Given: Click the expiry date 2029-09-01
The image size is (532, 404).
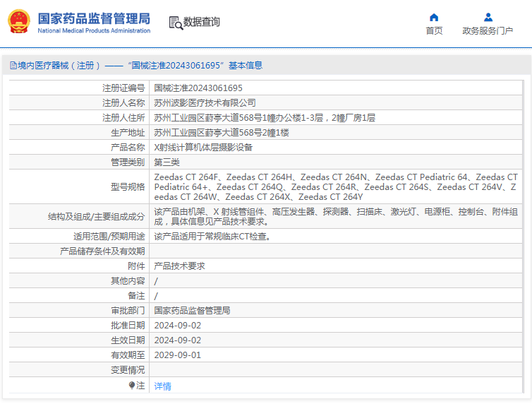Looking at the screenshot, I should (177, 355).
